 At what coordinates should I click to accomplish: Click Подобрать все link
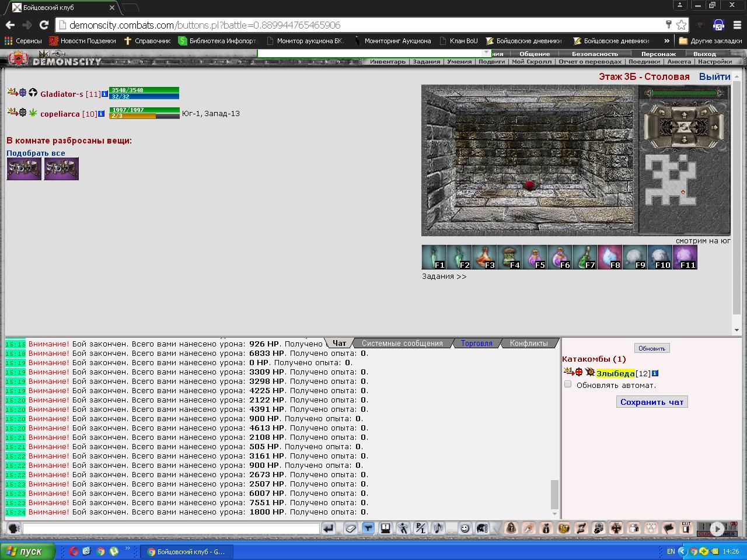[36, 153]
